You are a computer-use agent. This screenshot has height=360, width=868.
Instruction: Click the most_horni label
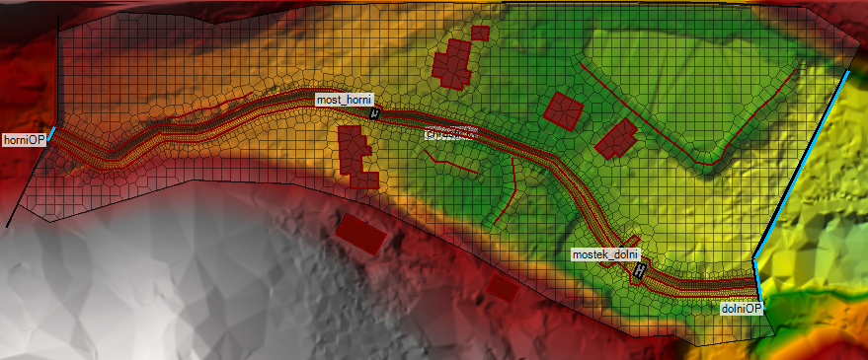345,100
